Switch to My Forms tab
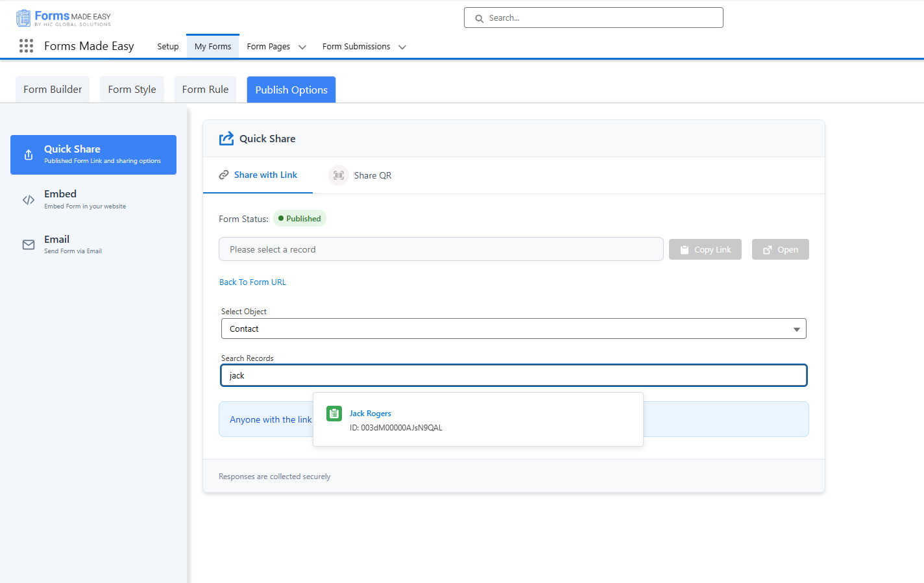Viewport: 924px width, 583px height. (213, 46)
